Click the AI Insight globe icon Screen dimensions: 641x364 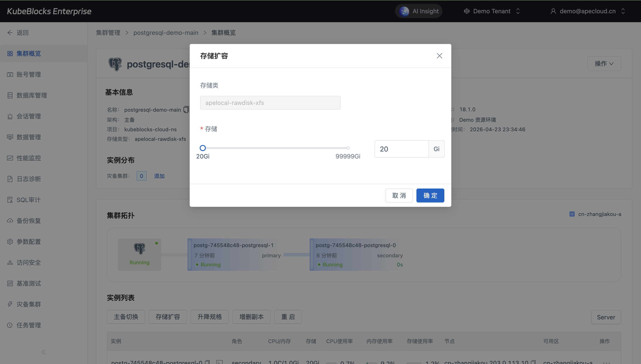[404, 11]
